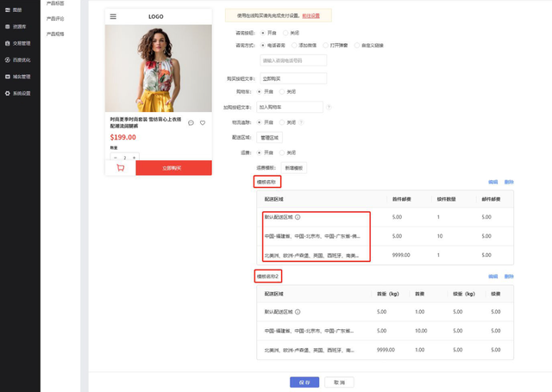
Task: Open 百度优化 in the sidebar
Action: pos(17,59)
